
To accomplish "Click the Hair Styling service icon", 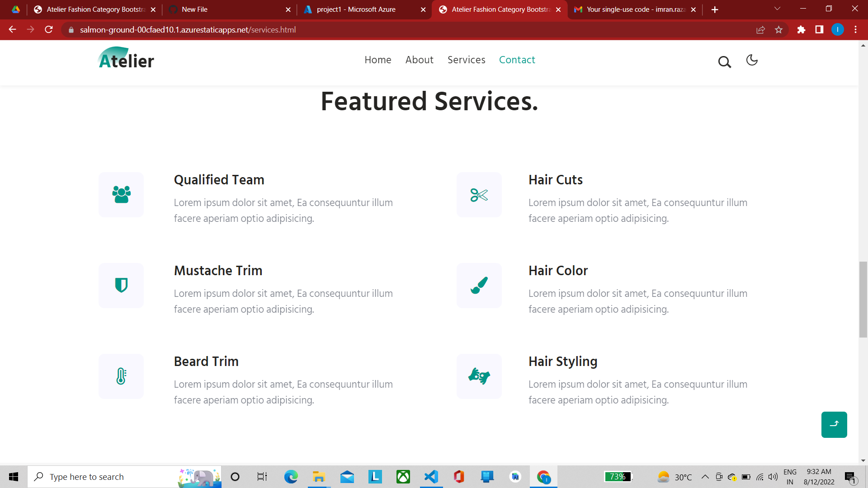I will point(479,376).
